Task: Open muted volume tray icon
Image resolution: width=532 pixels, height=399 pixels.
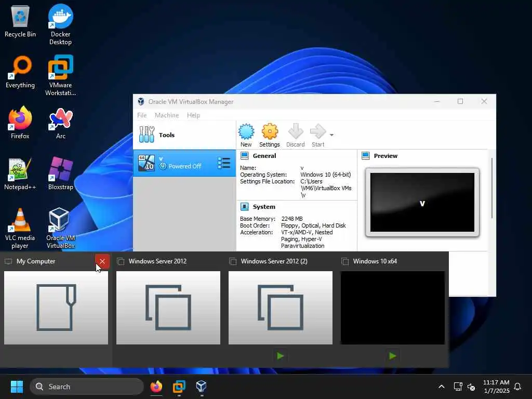Action: tap(471, 387)
